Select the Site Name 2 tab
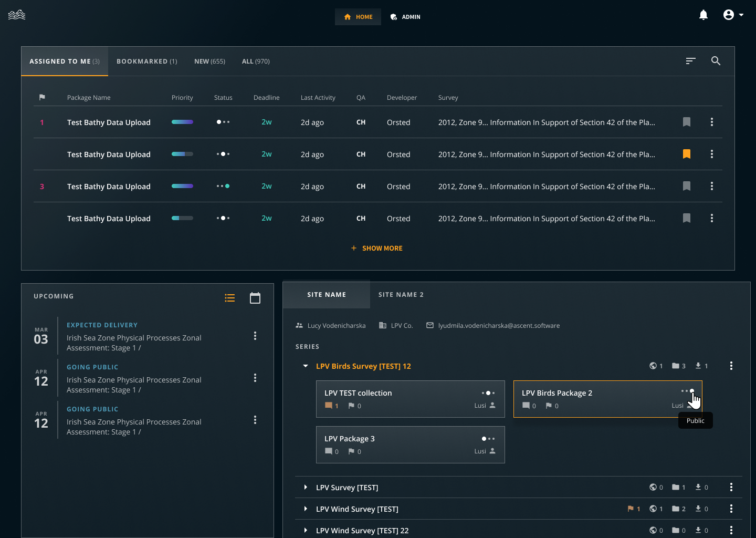 coord(401,295)
